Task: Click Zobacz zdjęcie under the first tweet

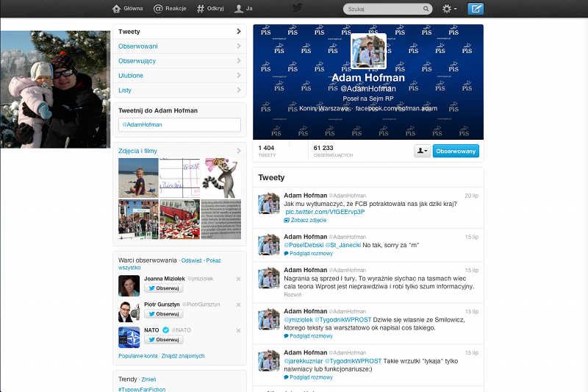Action: click(x=305, y=220)
